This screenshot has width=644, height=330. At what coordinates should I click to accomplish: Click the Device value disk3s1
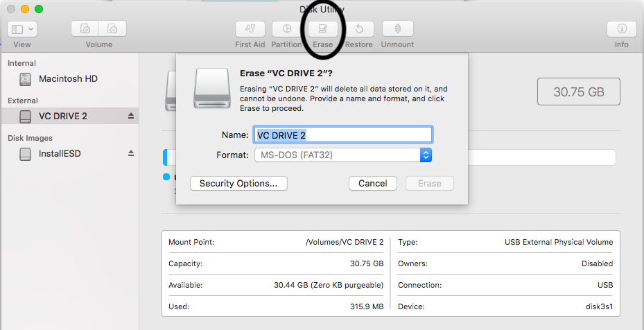(x=599, y=306)
